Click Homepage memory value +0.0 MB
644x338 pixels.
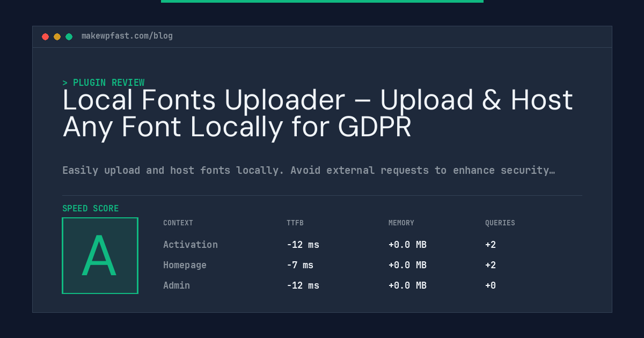pyautogui.click(x=407, y=265)
